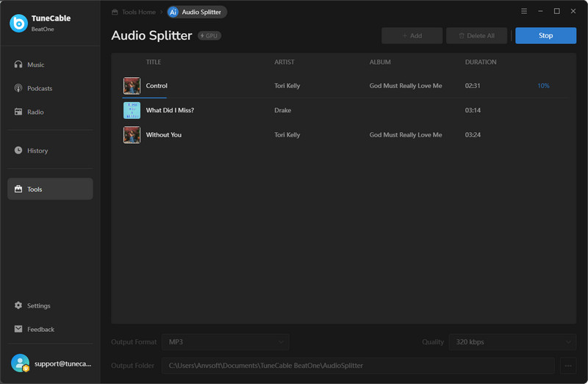Viewport: 588px width, 384px height.
Task: Open the History clock icon
Action: click(18, 151)
